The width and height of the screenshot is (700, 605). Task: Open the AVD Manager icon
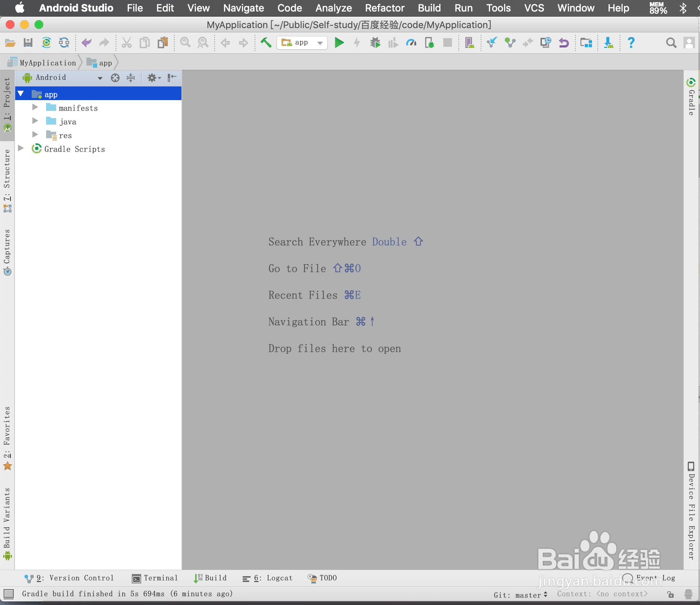pyautogui.click(x=469, y=43)
